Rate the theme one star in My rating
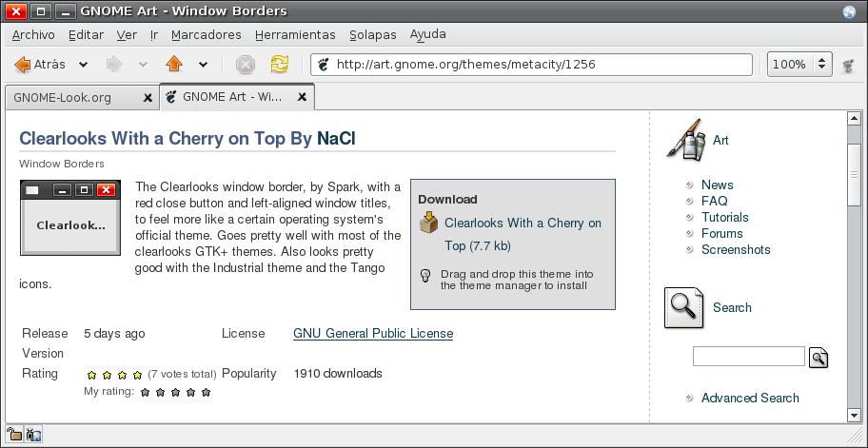Image resolution: width=868 pixels, height=448 pixels. [x=145, y=393]
